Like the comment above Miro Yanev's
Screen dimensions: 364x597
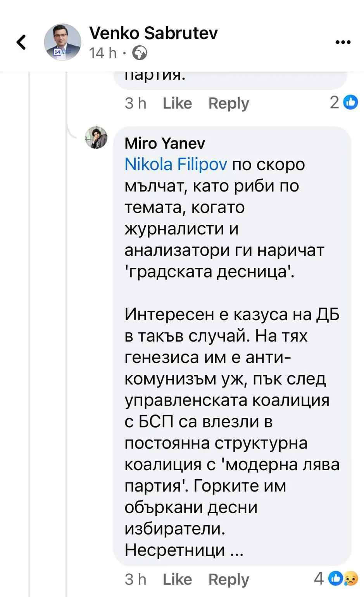click(177, 103)
